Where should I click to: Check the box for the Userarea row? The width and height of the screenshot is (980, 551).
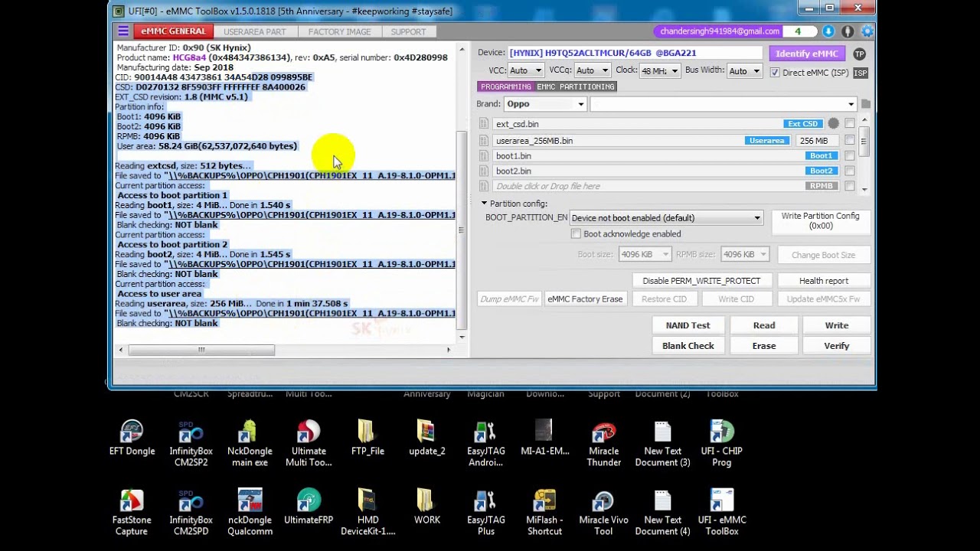click(850, 141)
